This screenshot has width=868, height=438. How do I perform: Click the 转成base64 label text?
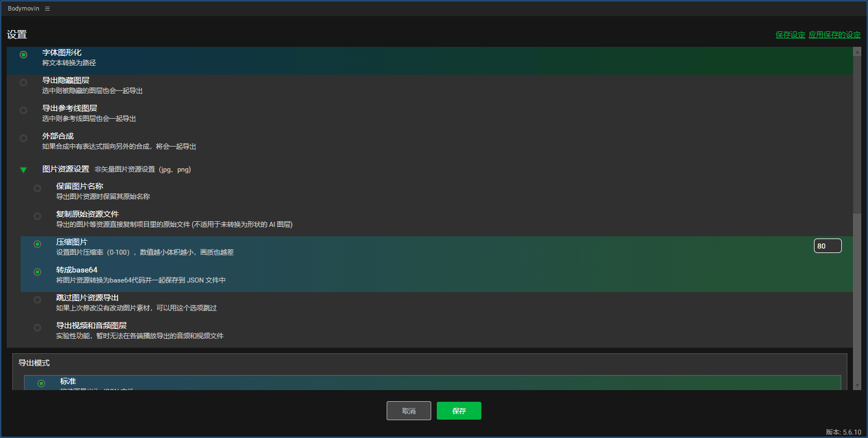[77, 270]
